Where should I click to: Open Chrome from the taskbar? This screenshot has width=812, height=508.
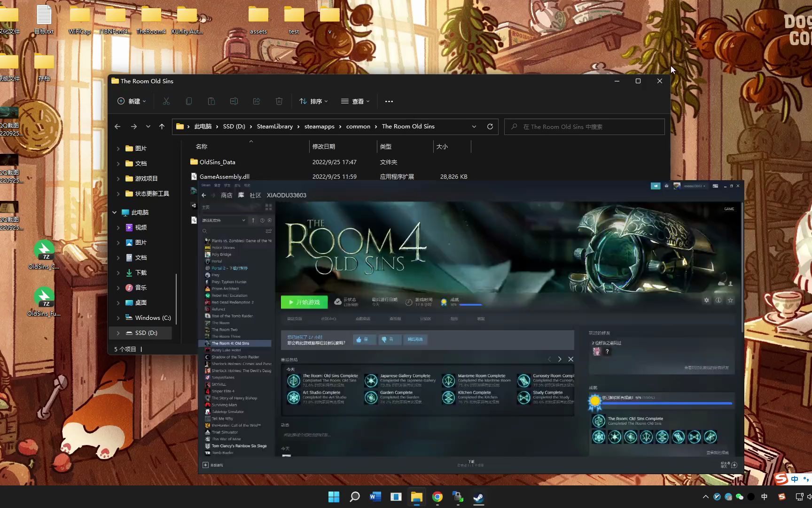pyautogui.click(x=437, y=497)
